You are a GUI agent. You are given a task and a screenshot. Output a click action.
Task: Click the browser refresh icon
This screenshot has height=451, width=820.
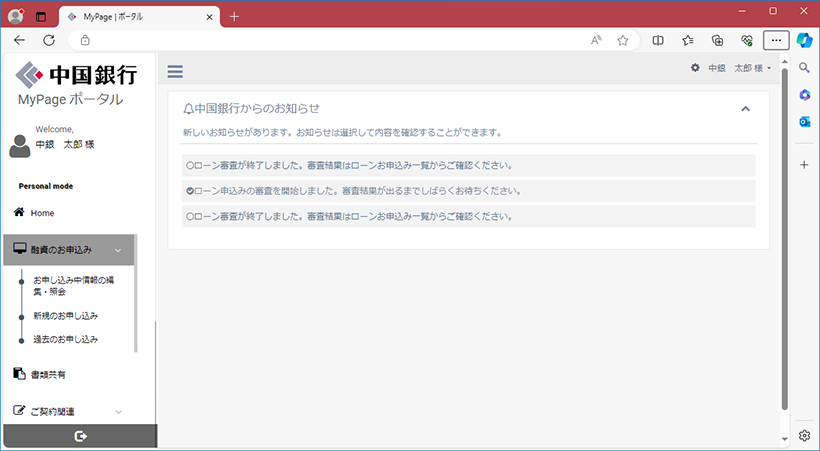pos(48,40)
